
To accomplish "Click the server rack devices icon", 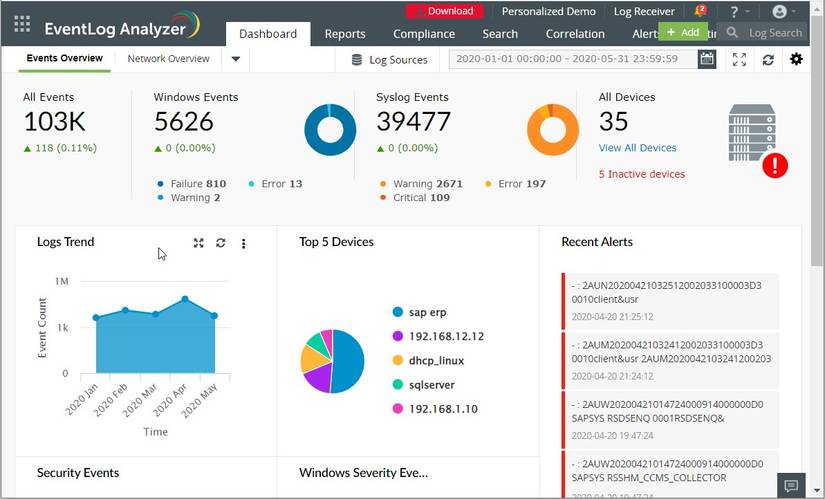I will [752, 132].
